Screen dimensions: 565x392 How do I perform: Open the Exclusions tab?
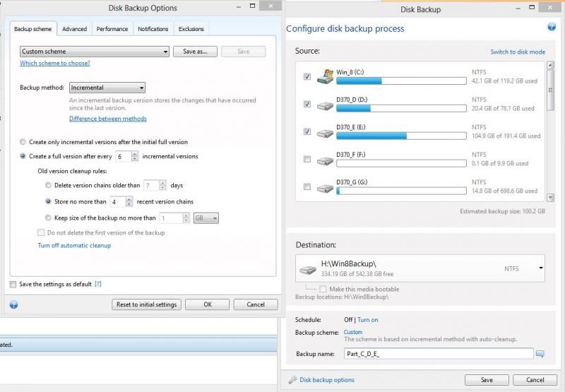191,29
